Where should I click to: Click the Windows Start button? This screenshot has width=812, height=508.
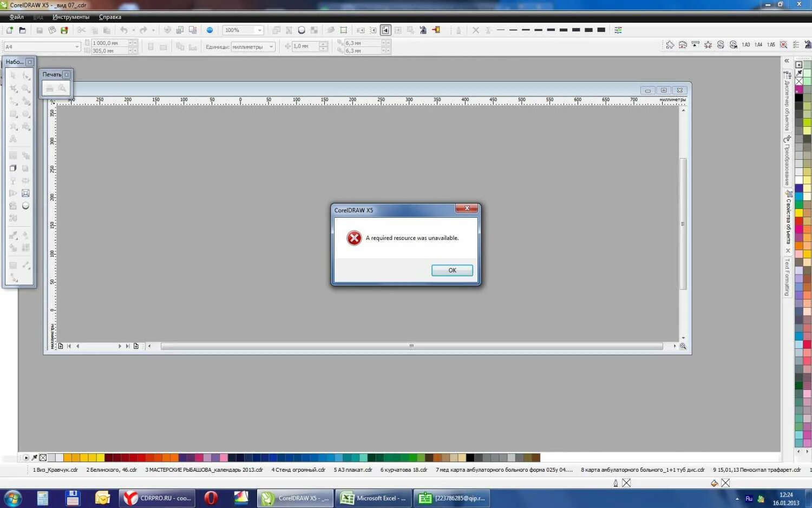point(13,498)
